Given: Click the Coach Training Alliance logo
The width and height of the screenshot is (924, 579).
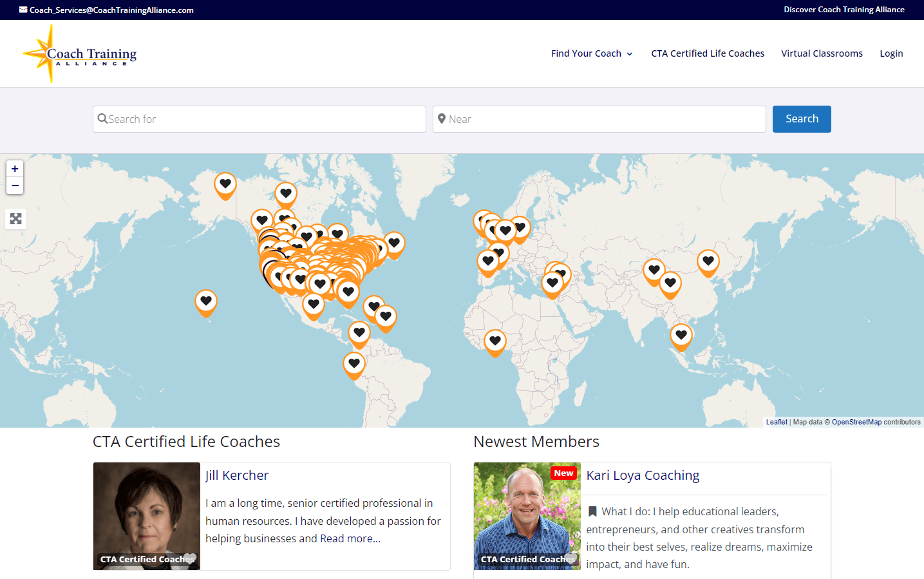Looking at the screenshot, I should click(x=80, y=54).
